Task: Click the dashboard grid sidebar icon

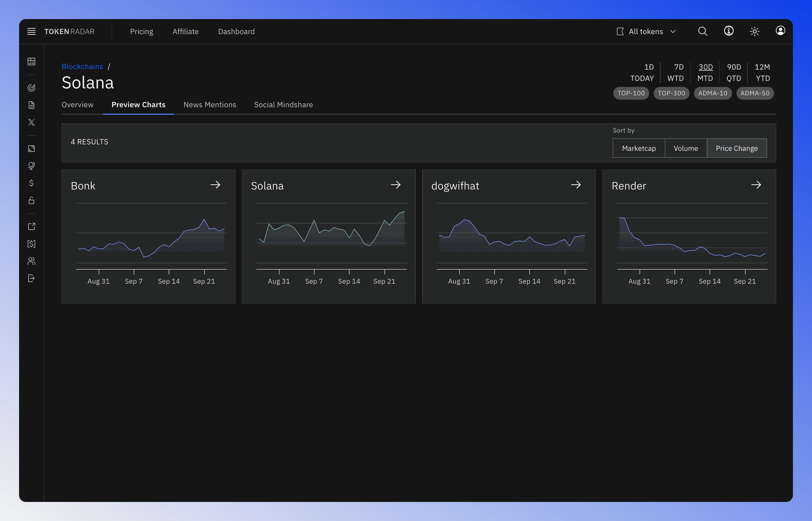Action: pos(31,62)
